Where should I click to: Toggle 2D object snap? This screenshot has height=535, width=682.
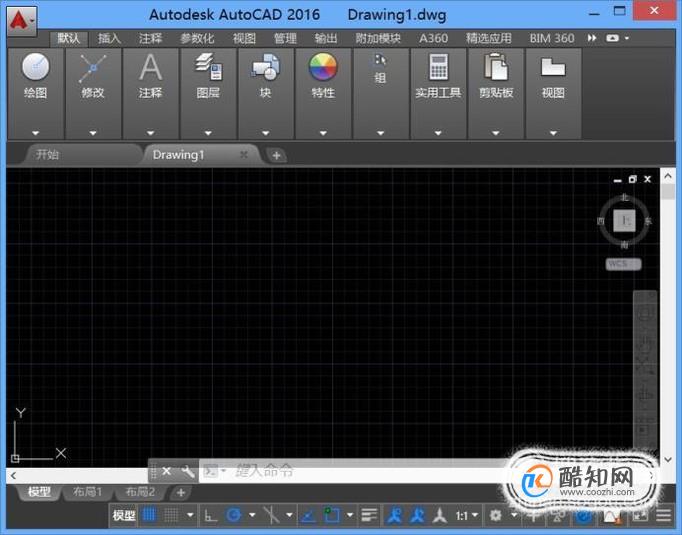(x=332, y=515)
